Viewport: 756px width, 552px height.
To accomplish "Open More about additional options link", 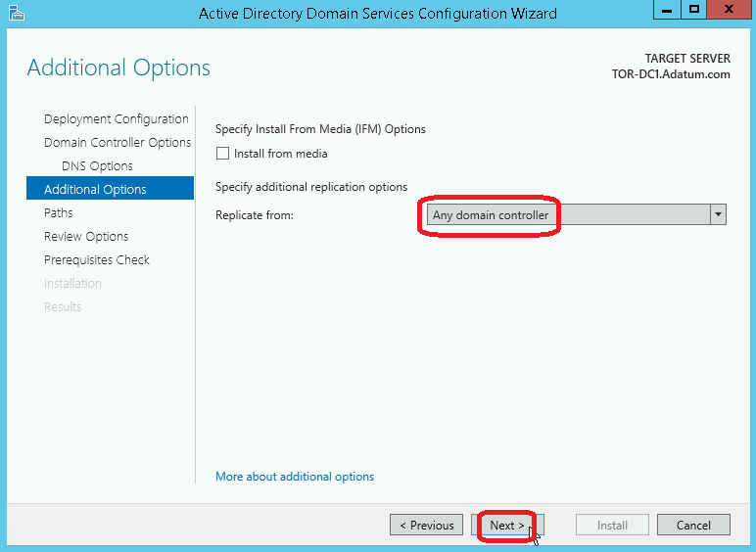I will click(295, 477).
